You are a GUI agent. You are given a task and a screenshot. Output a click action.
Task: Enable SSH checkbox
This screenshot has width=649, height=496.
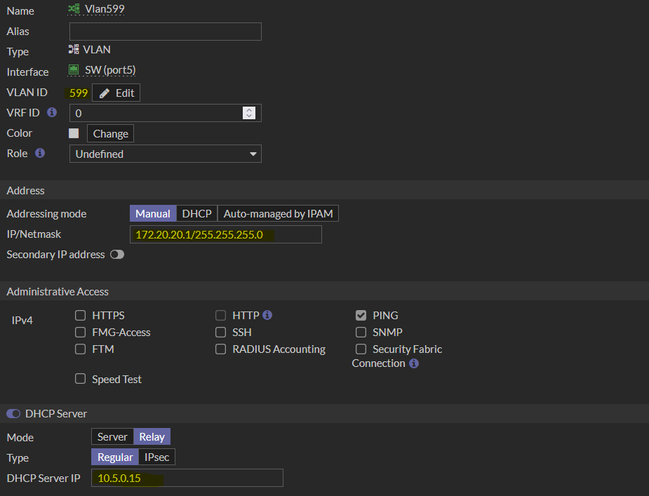pos(221,332)
